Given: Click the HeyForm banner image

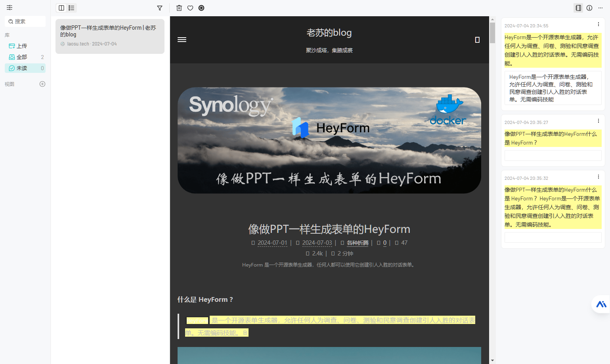Looking at the screenshot, I should [329, 140].
